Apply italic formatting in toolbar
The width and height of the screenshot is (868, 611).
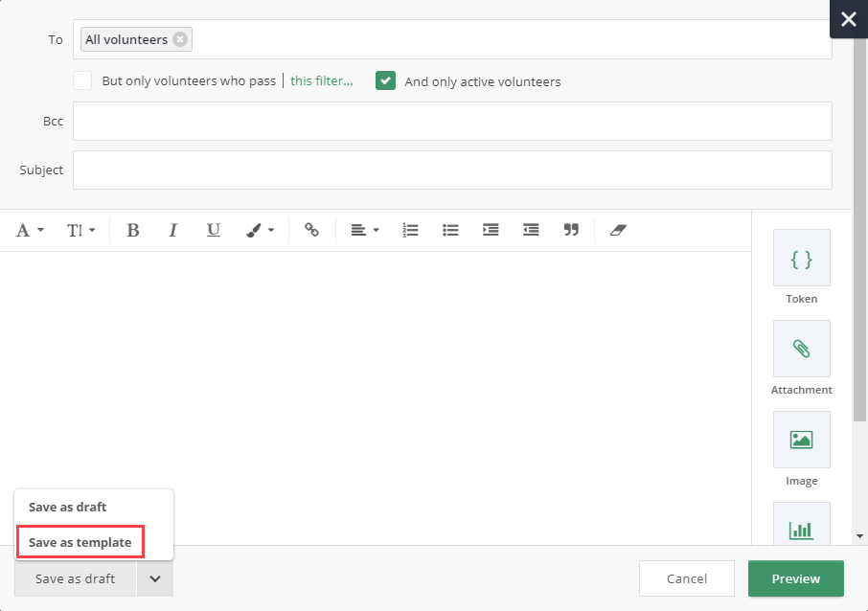(173, 230)
